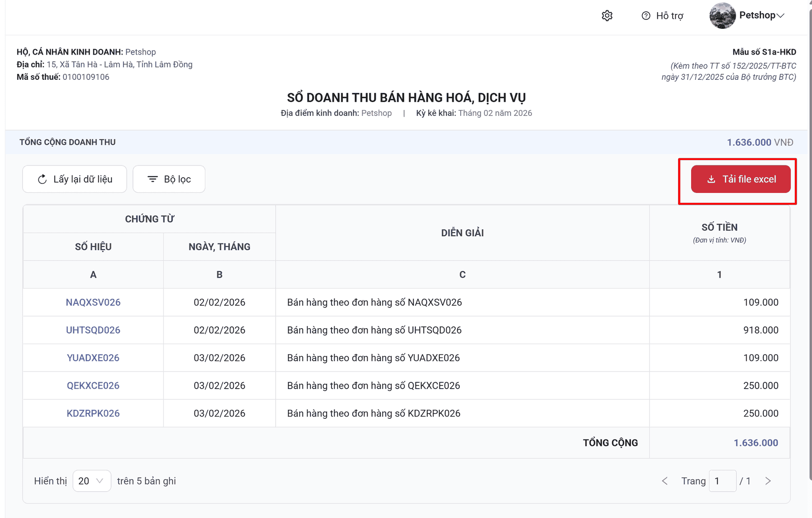Click description for order NAQXSV026
The height and width of the screenshot is (518, 812).
(x=374, y=302)
